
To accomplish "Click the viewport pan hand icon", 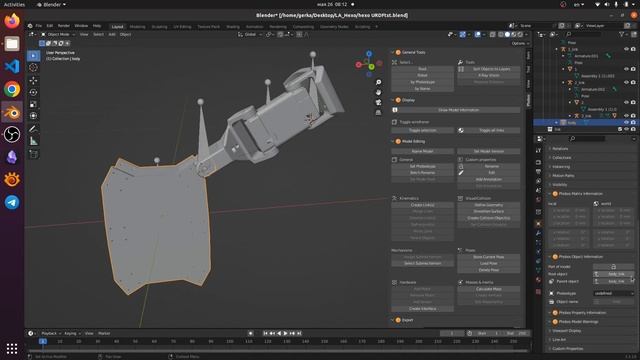I will coord(378,92).
